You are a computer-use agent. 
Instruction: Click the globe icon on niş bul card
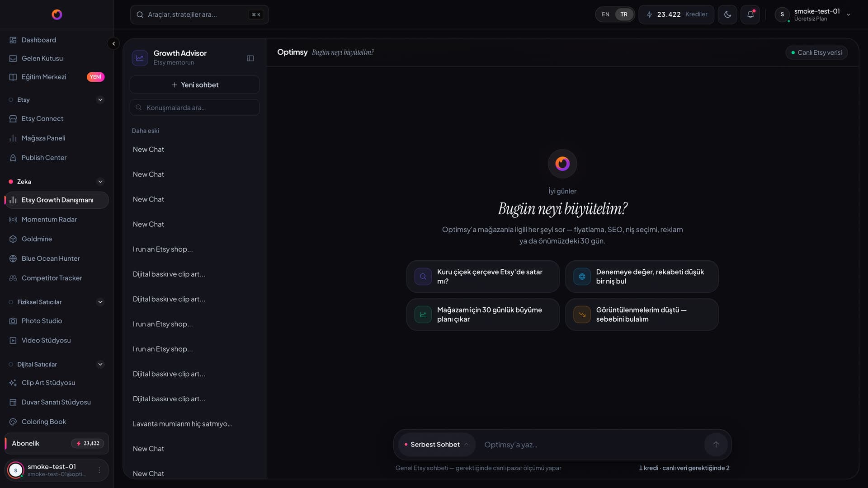pos(582,277)
